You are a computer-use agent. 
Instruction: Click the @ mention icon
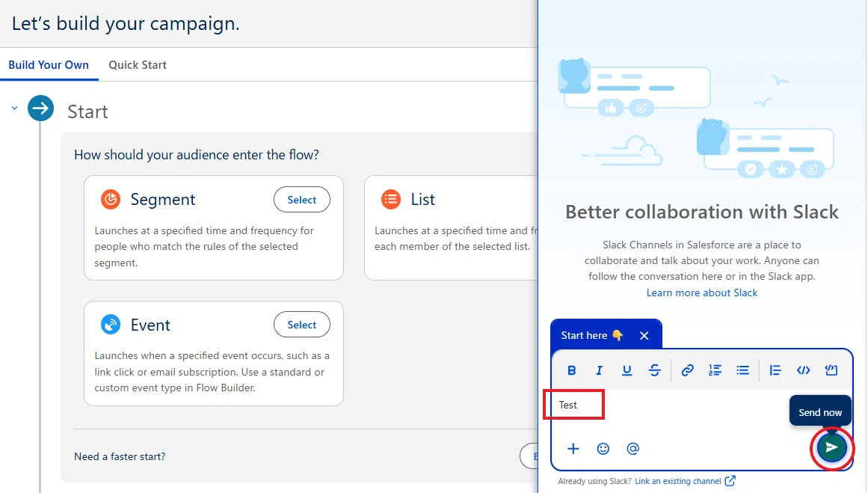click(x=632, y=449)
